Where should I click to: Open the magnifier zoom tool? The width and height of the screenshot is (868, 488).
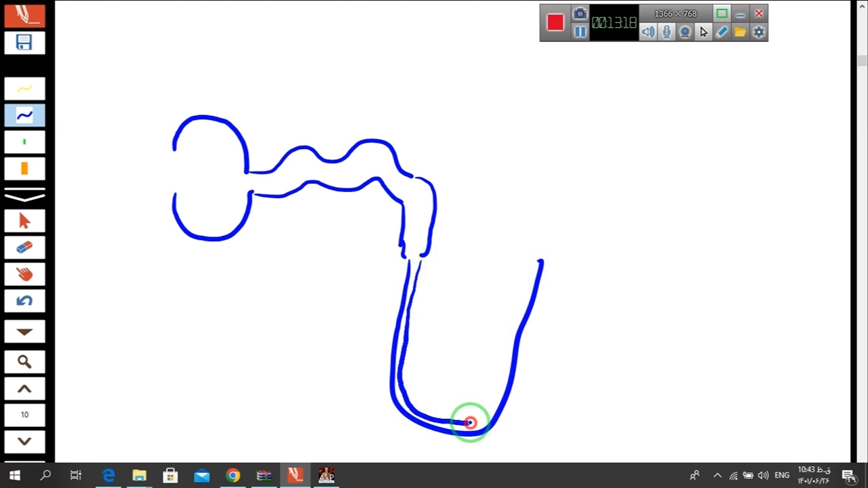[x=24, y=362]
